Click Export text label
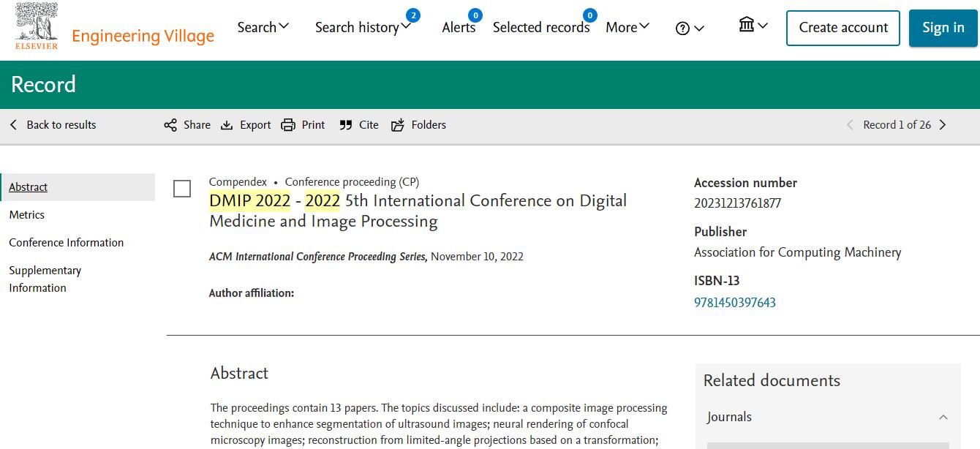 tap(255, 125)
